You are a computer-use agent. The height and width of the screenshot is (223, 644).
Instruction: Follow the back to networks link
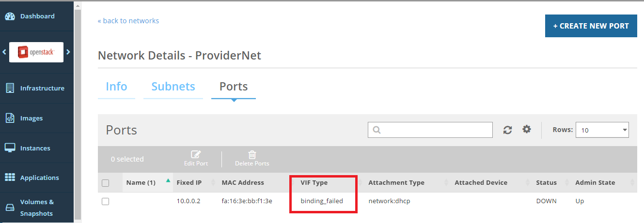pos(128,21)
